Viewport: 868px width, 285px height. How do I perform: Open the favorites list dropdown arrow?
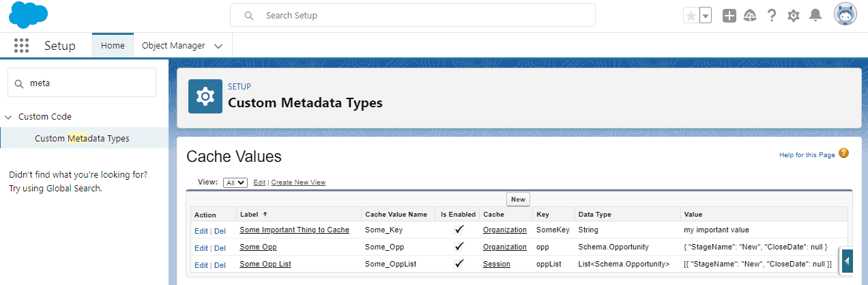coord(706,15)
